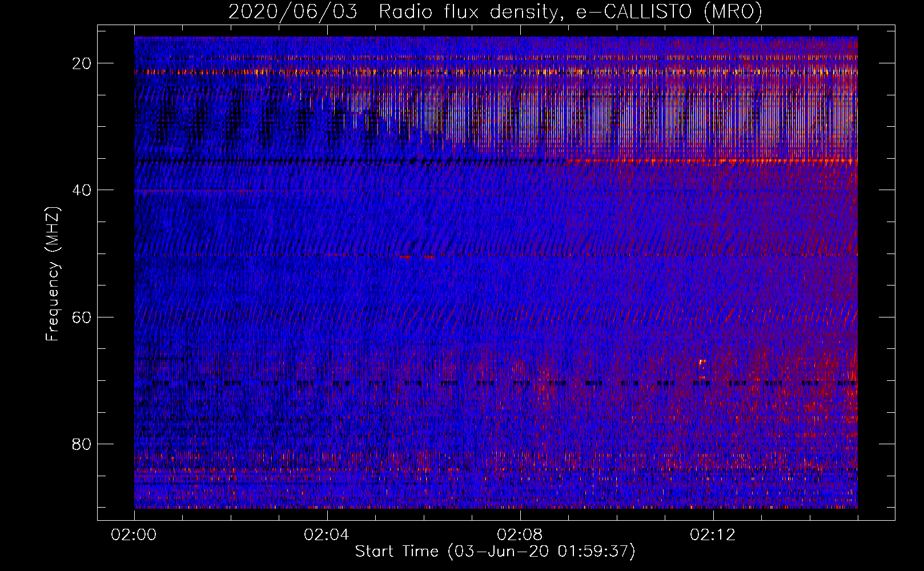Click the 60 MHz frequency tick label
This screenshot has height=571, width=924.
(x=82, y=317)
